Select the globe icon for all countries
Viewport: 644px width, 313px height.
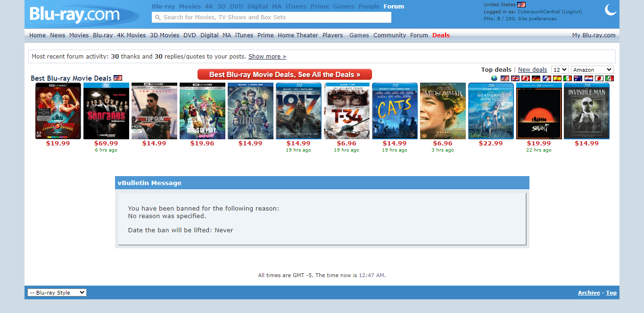494,78
